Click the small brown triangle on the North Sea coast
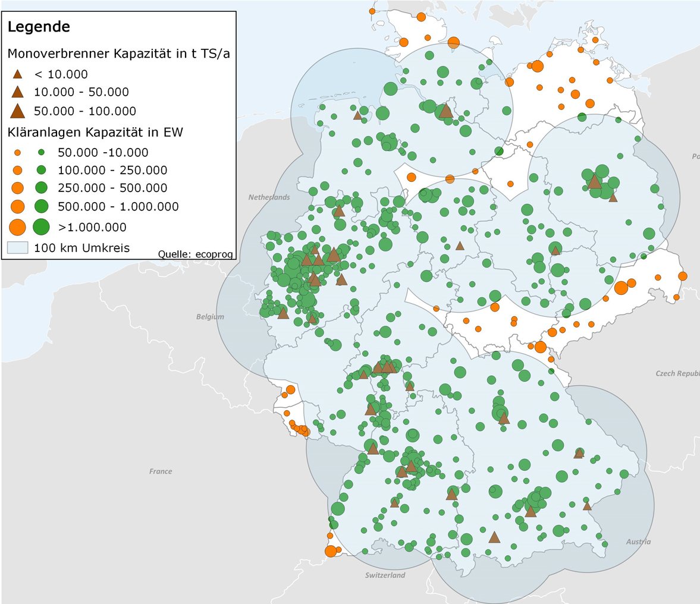The height and width of the screenshot is (604, 700). [357, 115]
